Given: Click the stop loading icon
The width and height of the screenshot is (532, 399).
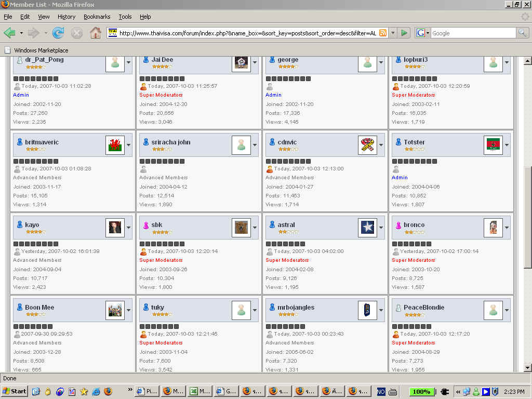Looking at the screenshot, I should 77,33.
